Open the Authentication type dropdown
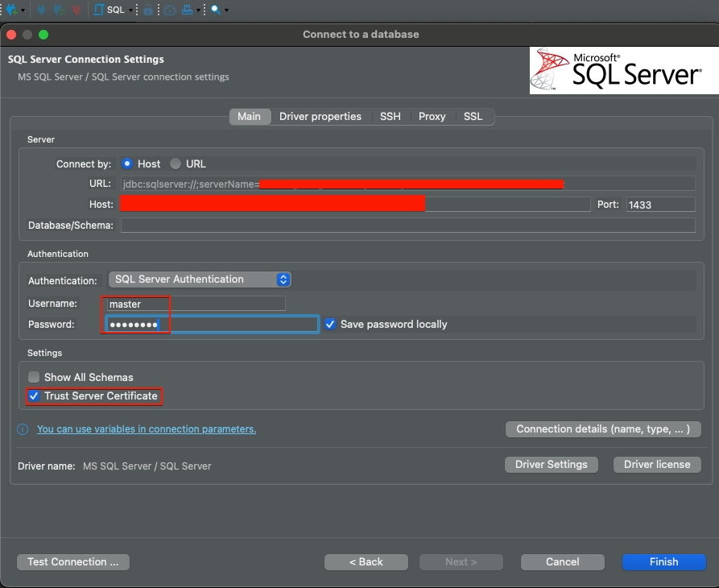 tap(199, 280)
